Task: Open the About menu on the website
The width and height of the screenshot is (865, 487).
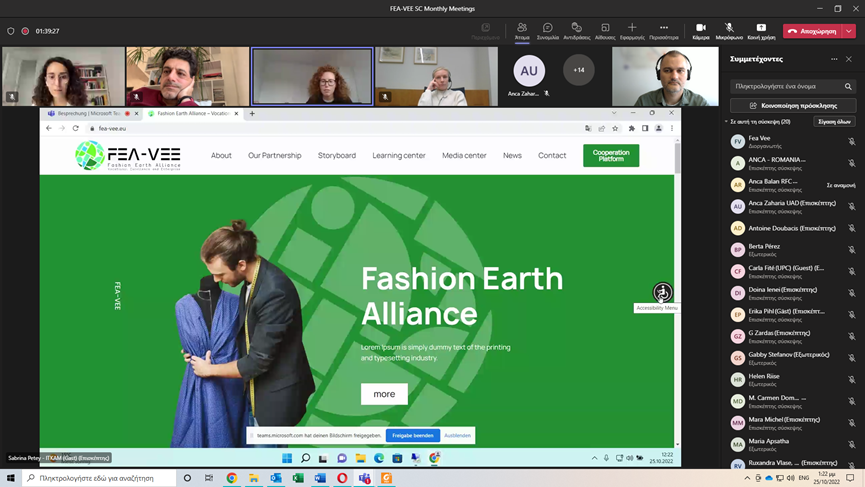Action: (221, 156)
